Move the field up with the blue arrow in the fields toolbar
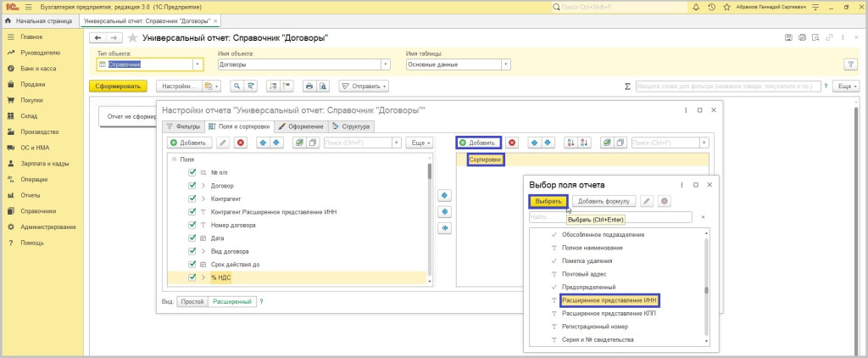This screenshot has height=358, width=868. coord(263,143)
